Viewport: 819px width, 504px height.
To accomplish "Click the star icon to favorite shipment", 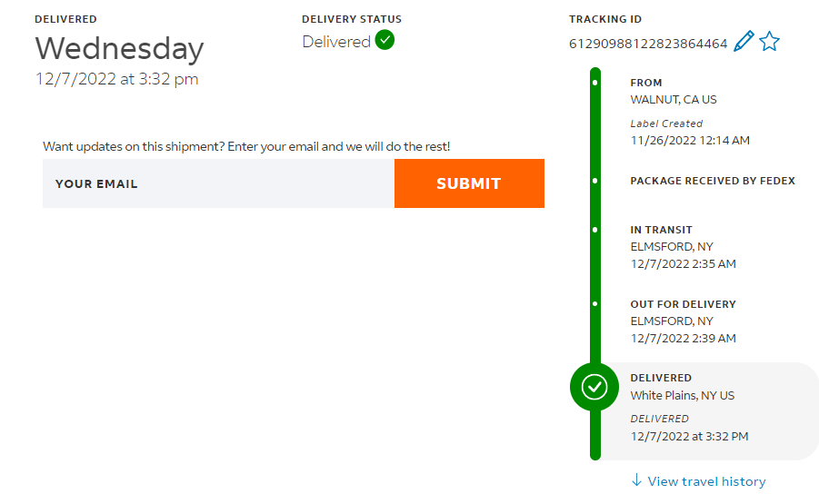I will [x=769, y=42].
